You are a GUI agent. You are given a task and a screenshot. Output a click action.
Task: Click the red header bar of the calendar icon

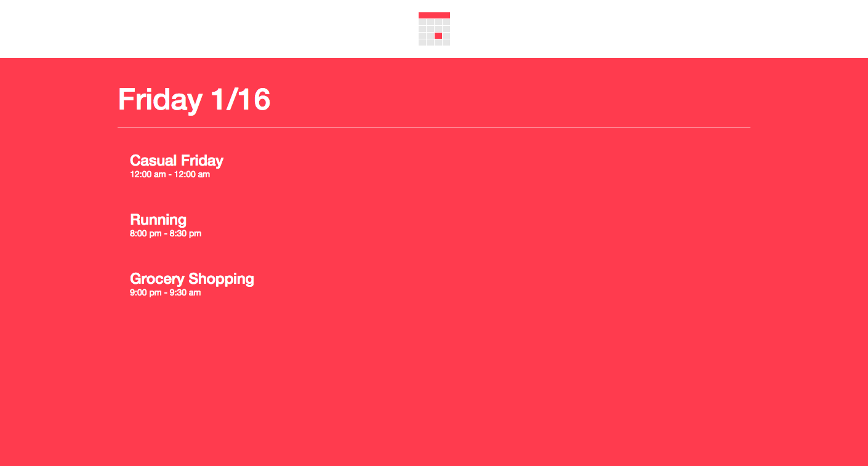click(434, 15)
